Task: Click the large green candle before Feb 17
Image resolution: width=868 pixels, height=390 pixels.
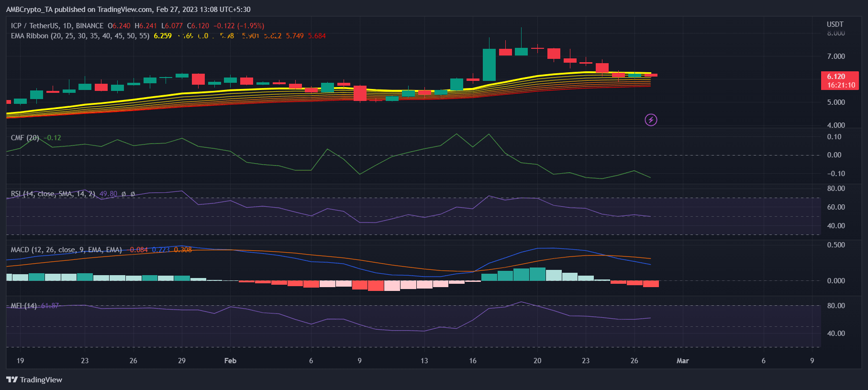Action: [x=489, y=65]
